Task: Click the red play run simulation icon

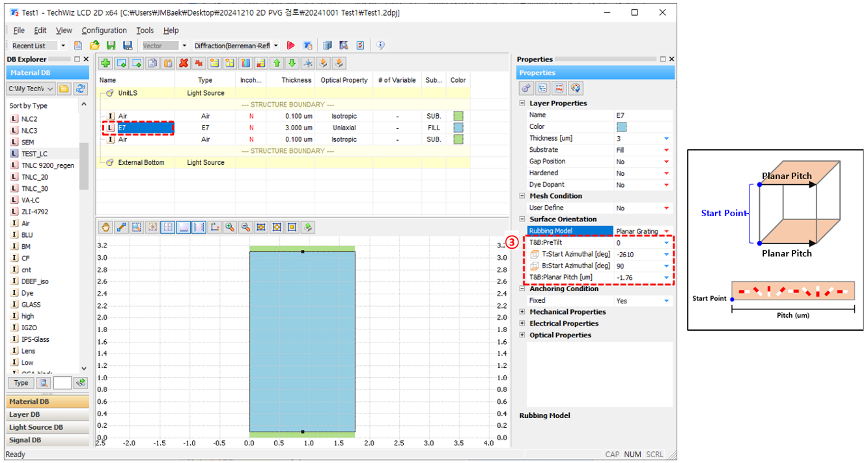Action: click(x=290, y=46)
